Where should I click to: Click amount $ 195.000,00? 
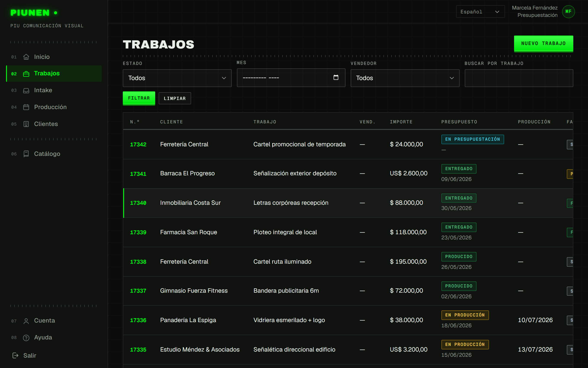point(408,262)
